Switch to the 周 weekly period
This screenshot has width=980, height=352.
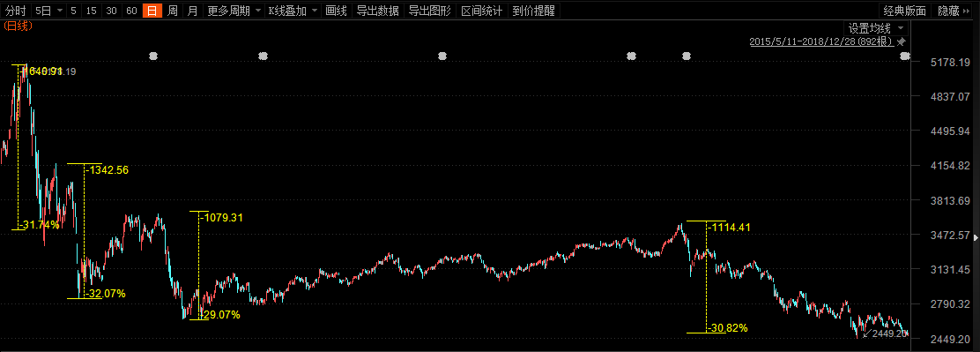click(x=173, y=11)
